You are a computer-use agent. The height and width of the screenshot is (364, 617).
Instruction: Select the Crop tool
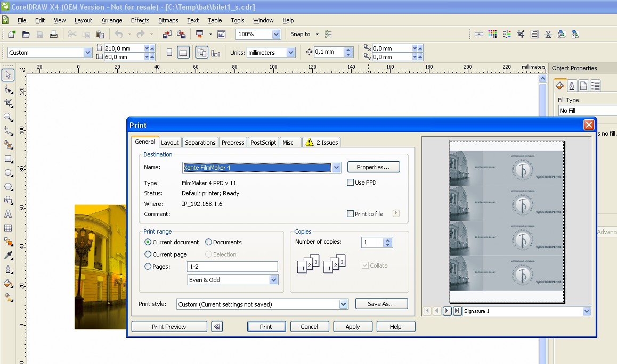coord(8,103)
